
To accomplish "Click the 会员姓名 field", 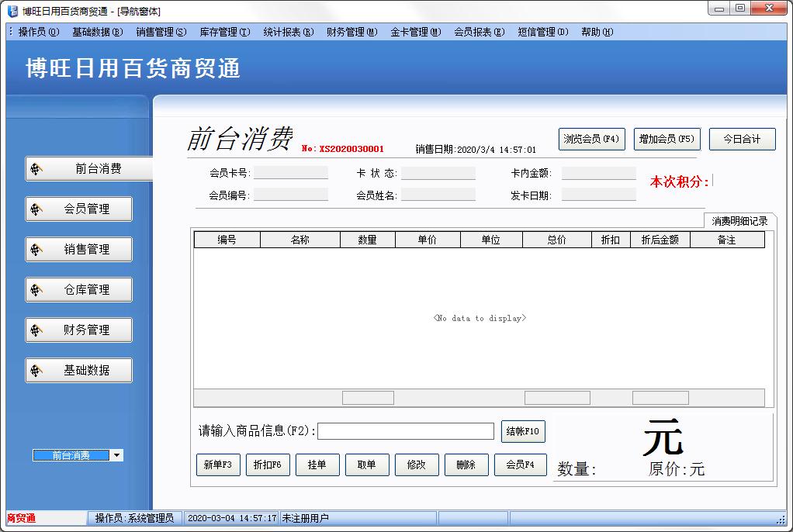I will [x=438, y=195].
